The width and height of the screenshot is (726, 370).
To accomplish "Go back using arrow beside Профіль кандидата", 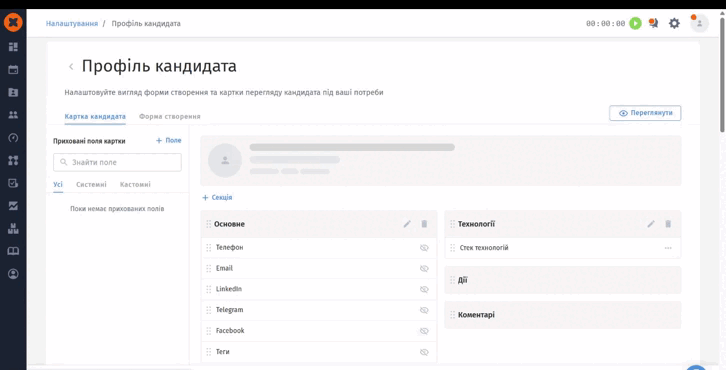I will (71, 67).
